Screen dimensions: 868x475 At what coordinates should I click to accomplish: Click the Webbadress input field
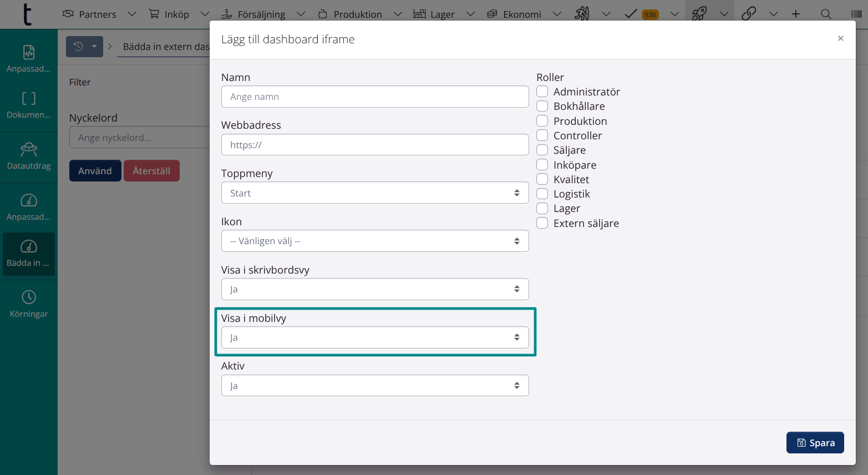(375, 145)
